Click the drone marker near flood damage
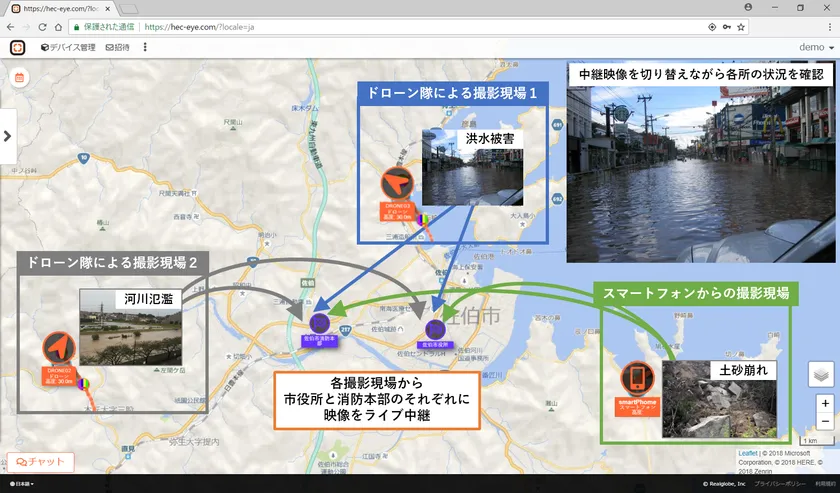840x493 pixels. [x=398, y=184]
